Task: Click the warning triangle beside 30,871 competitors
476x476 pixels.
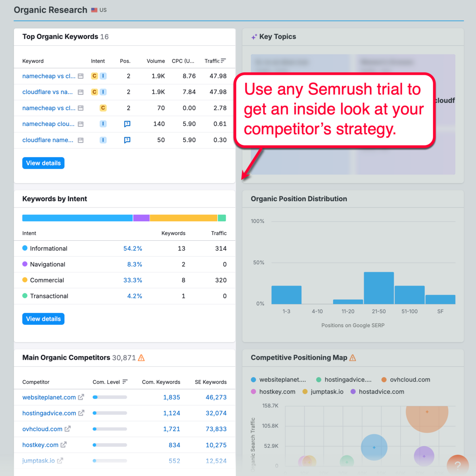Action: [142, 357]
